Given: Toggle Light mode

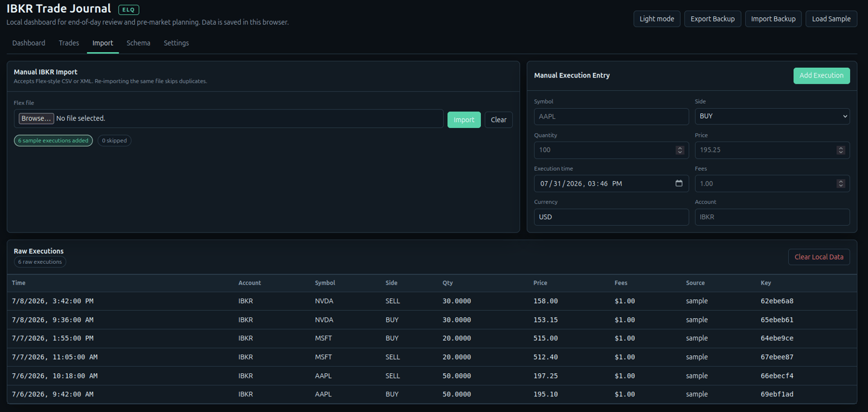Looking at the screenshot, I should click(657, 19).
